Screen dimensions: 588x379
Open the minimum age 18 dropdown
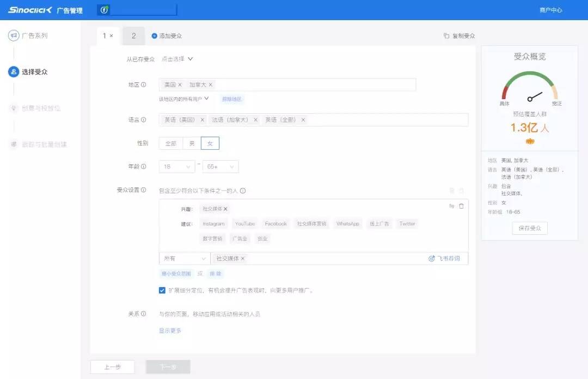click(176, 167)
